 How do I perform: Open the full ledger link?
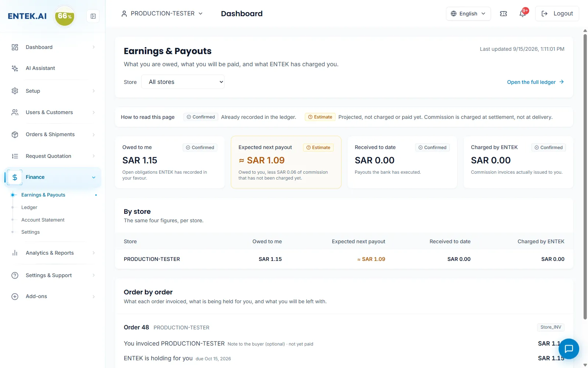point(535,82)
